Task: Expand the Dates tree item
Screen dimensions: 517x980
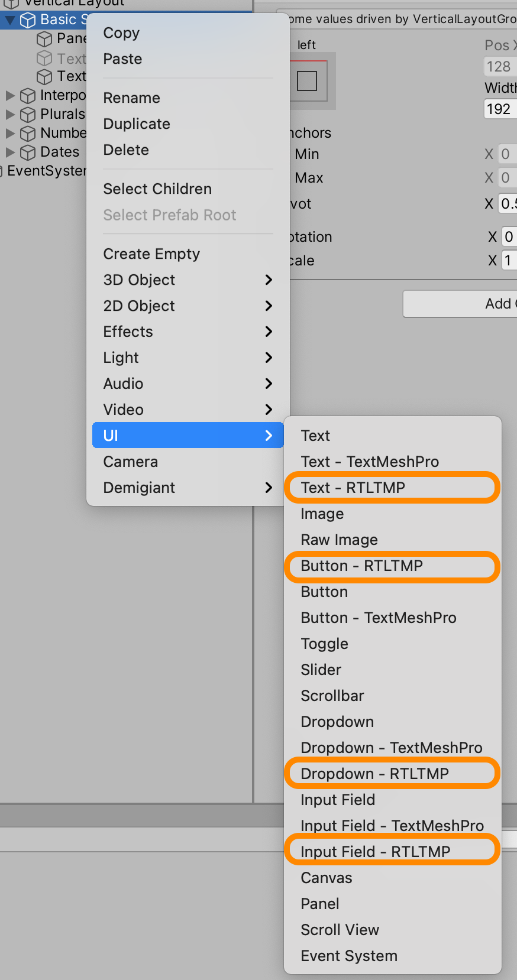Action: pos(9,152)
